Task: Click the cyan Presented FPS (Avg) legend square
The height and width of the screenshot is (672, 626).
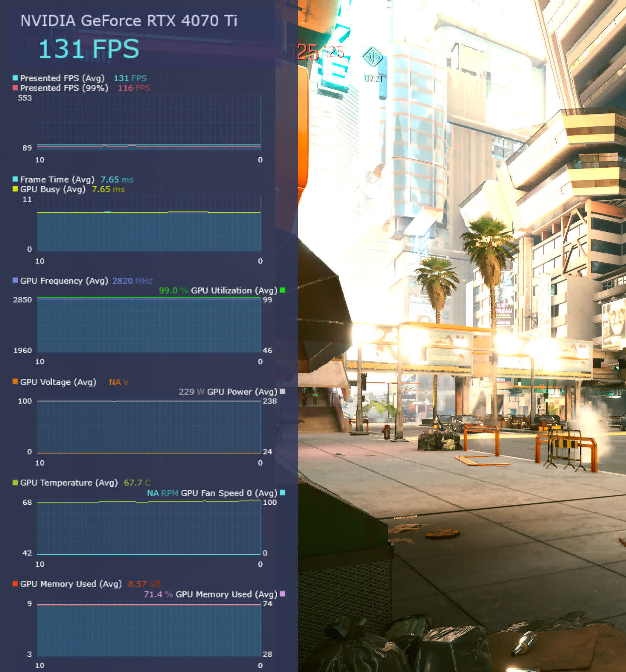Action: pos(15,78)
